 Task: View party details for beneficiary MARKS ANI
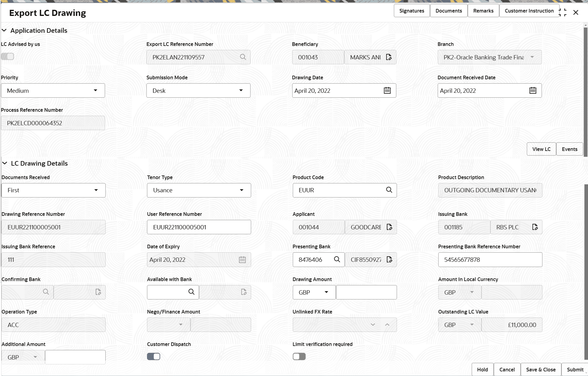[x=389, y=57]
